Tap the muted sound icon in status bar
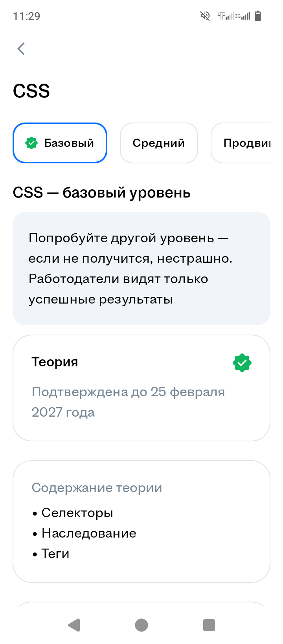283x644 pixels. (x=205, y=16)
